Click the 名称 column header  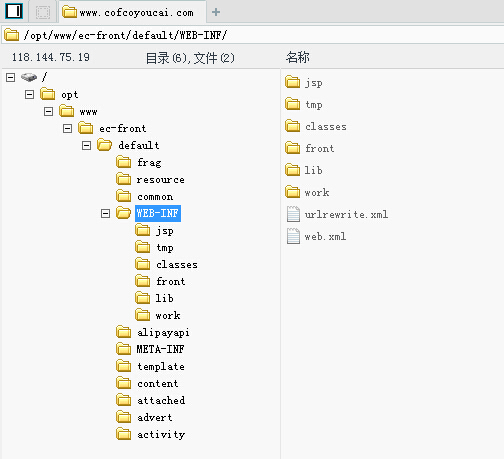(x=297, y=57)
